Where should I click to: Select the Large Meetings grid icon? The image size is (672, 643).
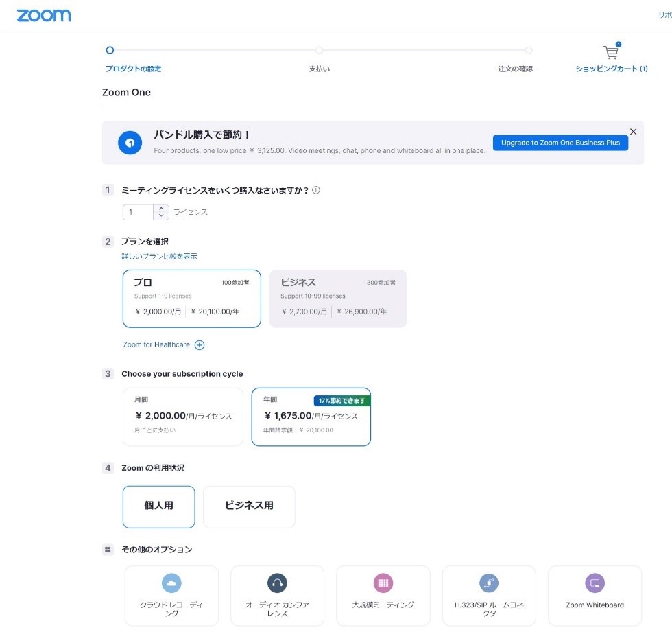[383, 583]
